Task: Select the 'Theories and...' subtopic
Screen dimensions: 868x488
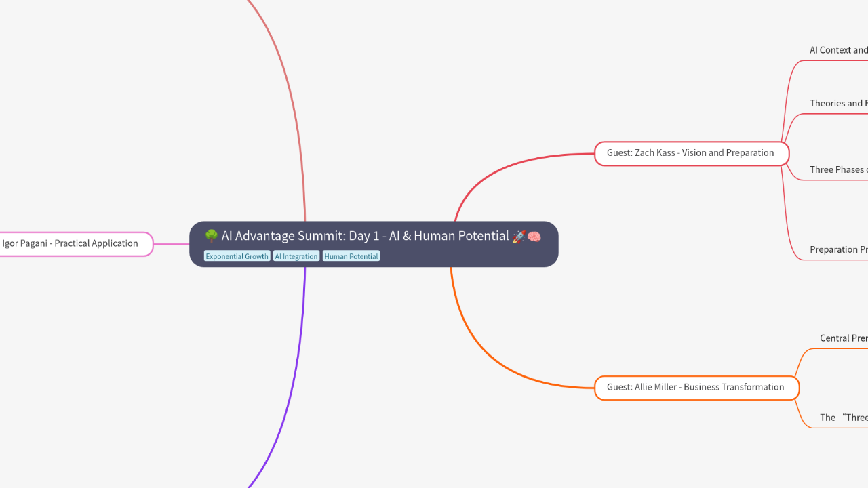Action: click(838, 103)
